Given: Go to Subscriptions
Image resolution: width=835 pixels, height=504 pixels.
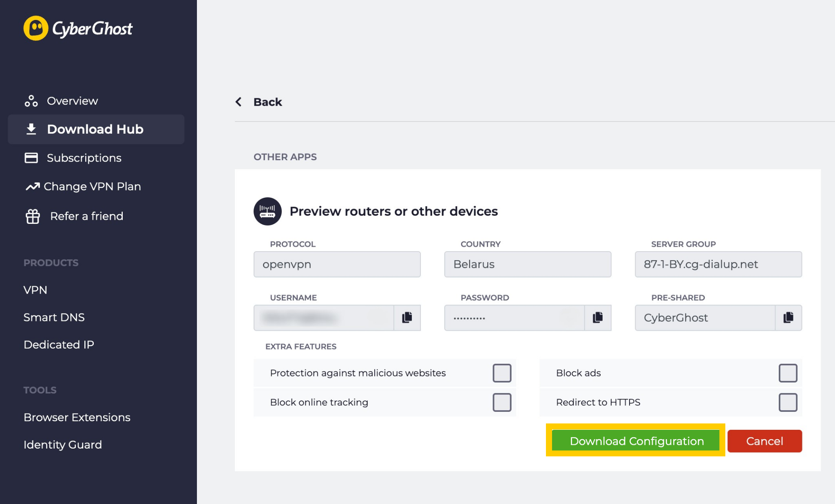Looking at the screenshot, I should [84, 158].
